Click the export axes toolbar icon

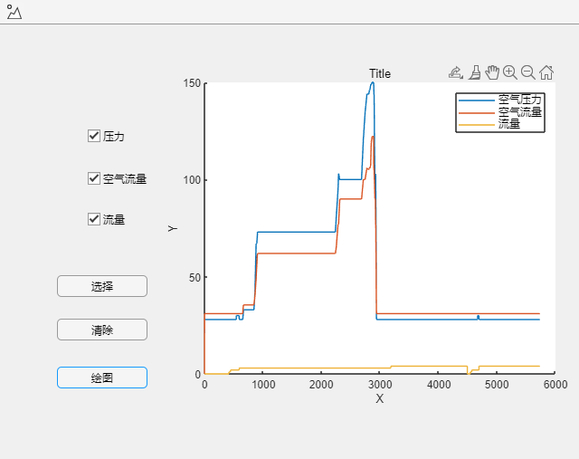coord(456,72)
